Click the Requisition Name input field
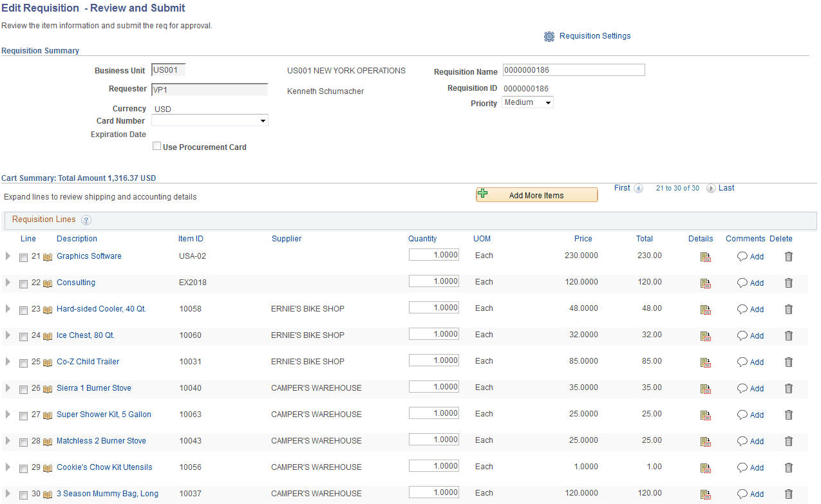 (x=574, y=70)
